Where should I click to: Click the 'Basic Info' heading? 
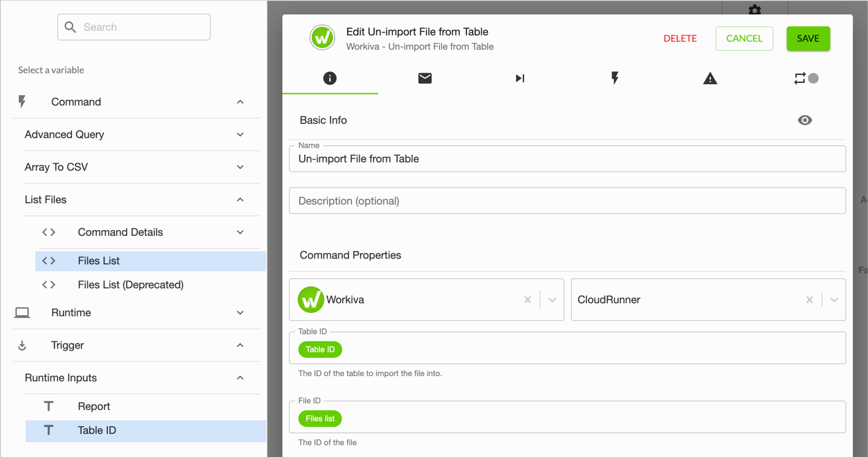[x=323, y=120]
